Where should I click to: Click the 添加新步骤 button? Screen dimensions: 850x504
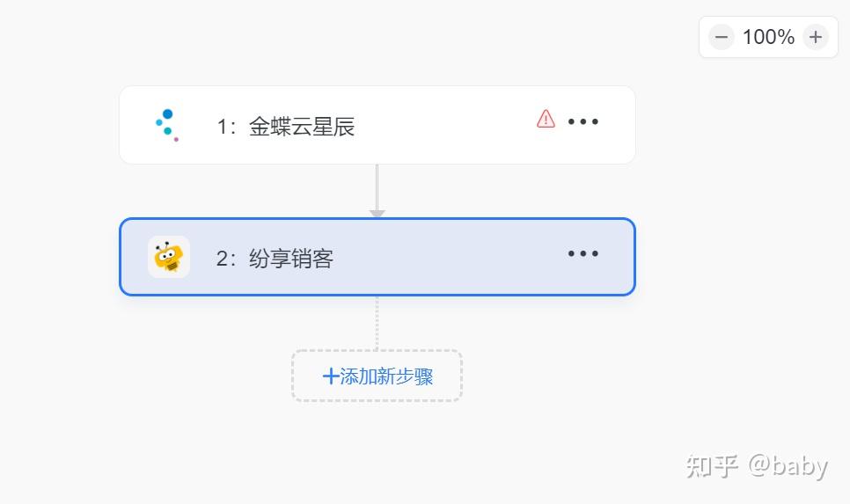[377, 376]
